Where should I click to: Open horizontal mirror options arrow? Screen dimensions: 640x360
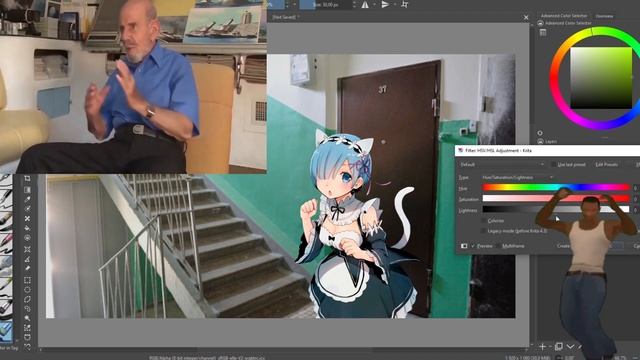374,4
